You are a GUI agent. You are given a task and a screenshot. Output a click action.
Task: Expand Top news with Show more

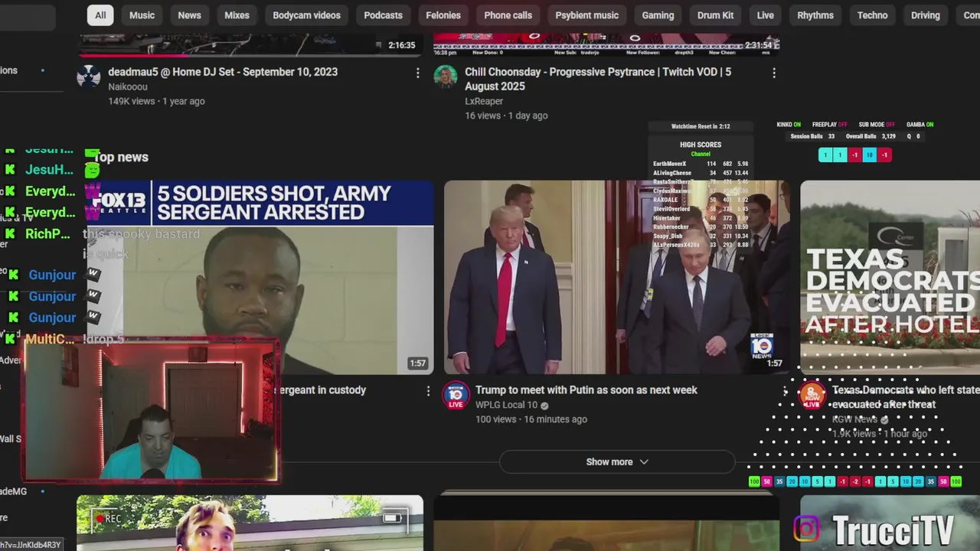tap(617, 462)
